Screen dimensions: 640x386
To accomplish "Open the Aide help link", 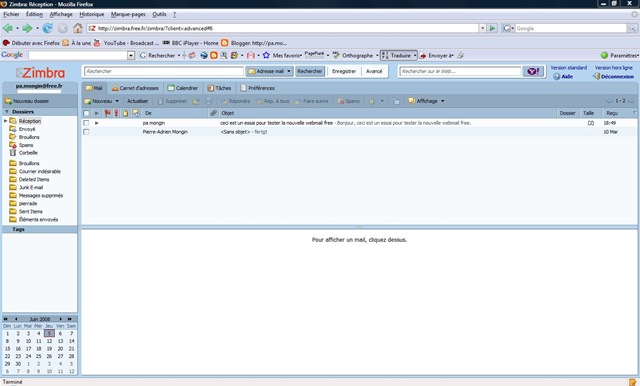I will [563, 76].
